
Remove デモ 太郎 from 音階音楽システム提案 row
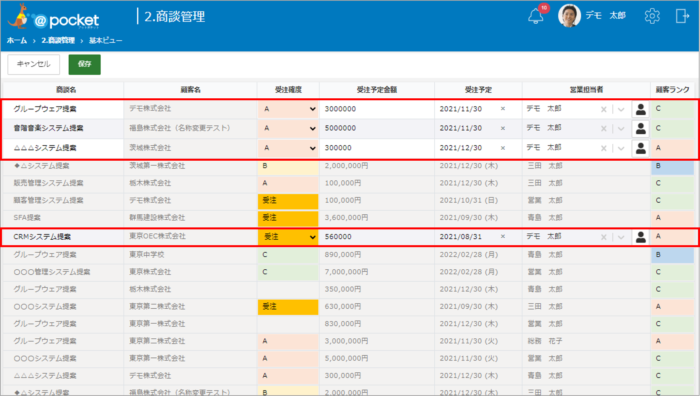(x=604, y=129)
